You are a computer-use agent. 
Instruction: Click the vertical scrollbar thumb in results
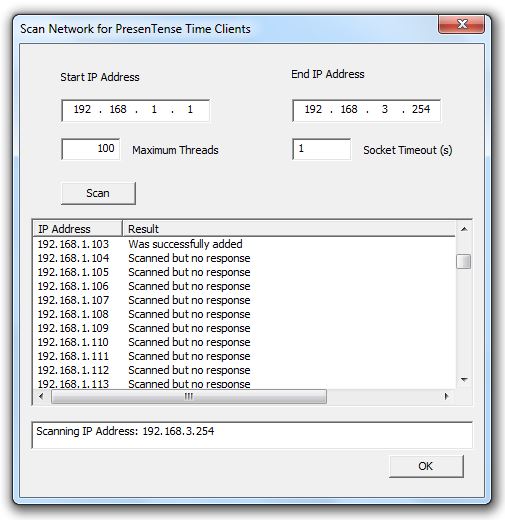(464, 261)
